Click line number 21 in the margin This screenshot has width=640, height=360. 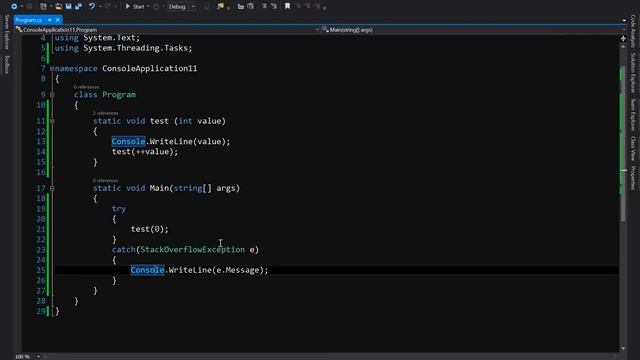40,229
